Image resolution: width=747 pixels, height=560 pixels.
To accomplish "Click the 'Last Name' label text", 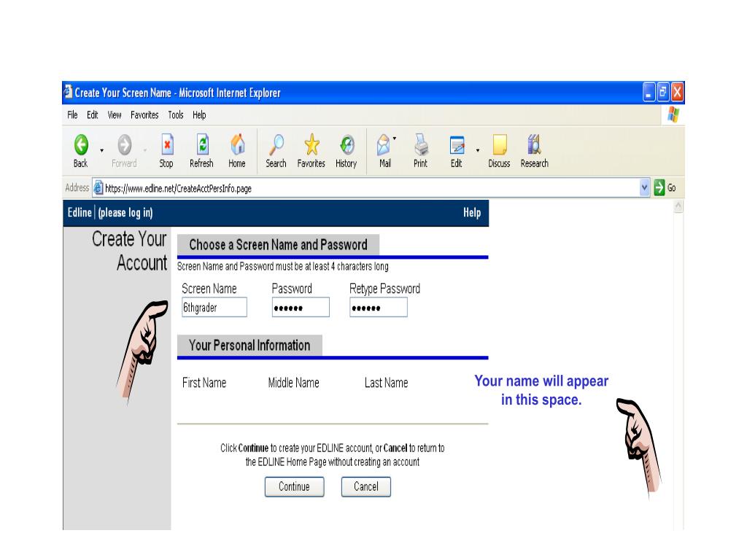I will point(387,382).
